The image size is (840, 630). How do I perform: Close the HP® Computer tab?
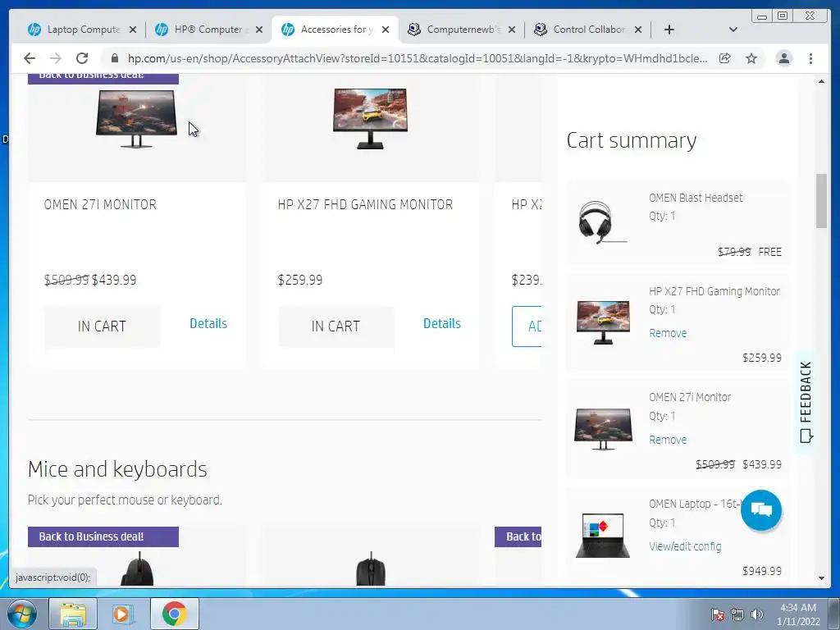click(259, 30)
